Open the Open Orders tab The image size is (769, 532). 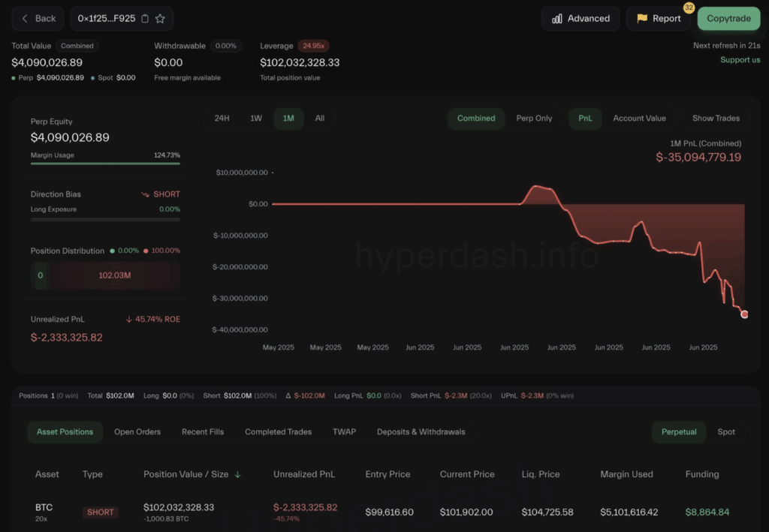point(137,432)
